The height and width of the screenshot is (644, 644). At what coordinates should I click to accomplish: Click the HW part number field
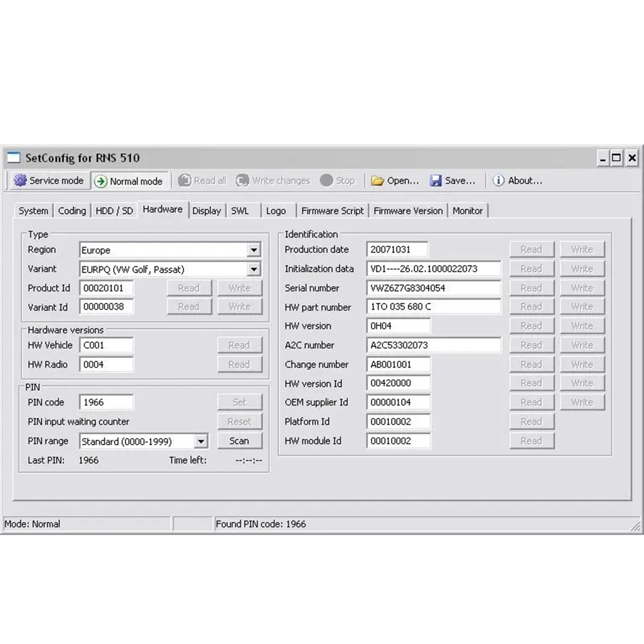(x=434, y=307)
